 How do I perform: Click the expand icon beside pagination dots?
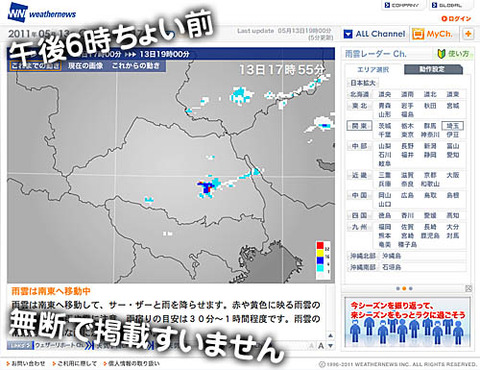[x=468, y=289]
